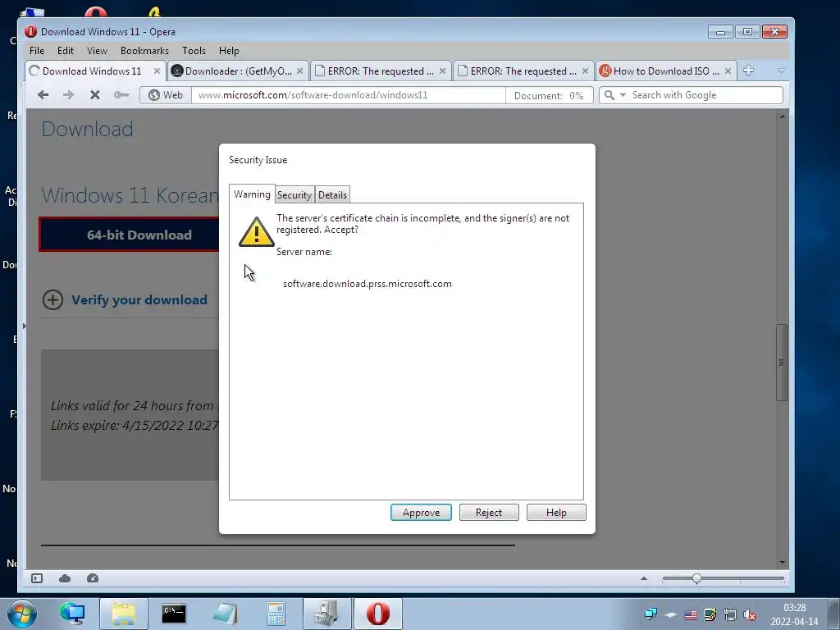Image resolution: width=840 pixels, height=630 pixels.
Task: Click the scrollbar down arrow
Action: tap(782, 562)
